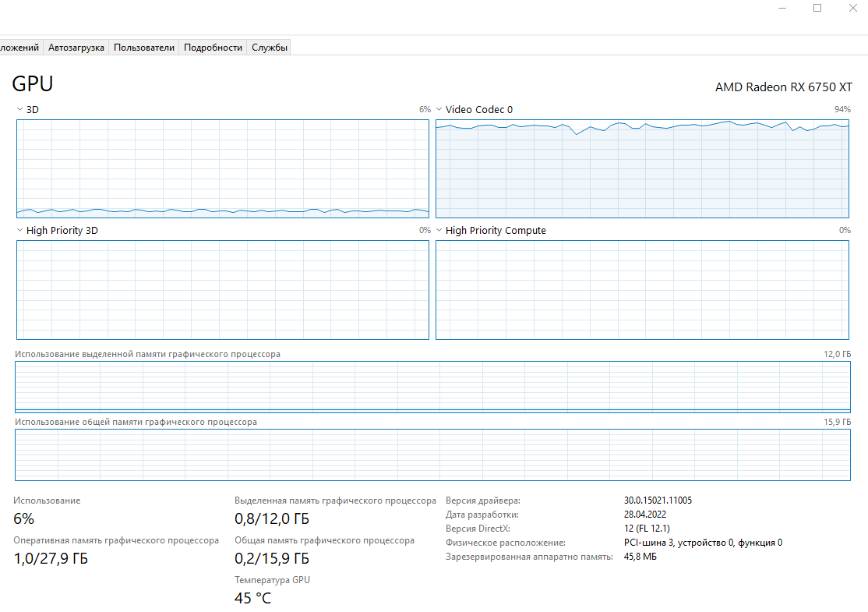The width and height of the screenshot is (868, 612).
Task: Select the Службы tab
Action: (270, 48)
